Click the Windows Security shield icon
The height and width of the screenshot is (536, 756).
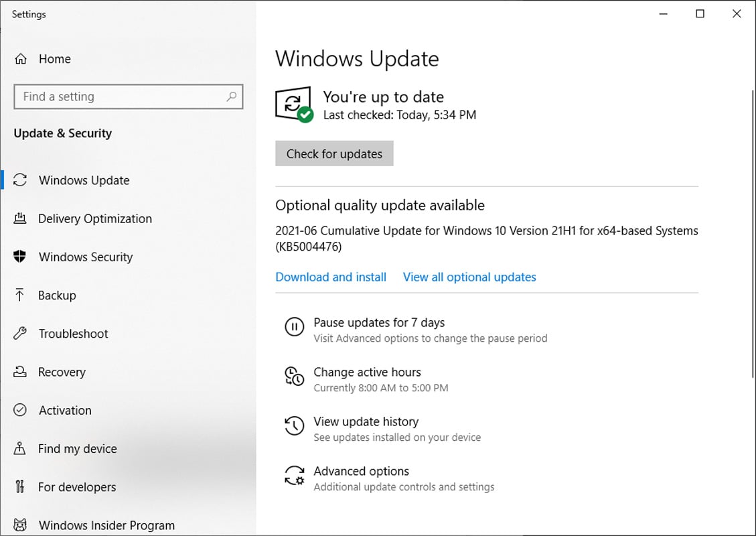[20, 257]
